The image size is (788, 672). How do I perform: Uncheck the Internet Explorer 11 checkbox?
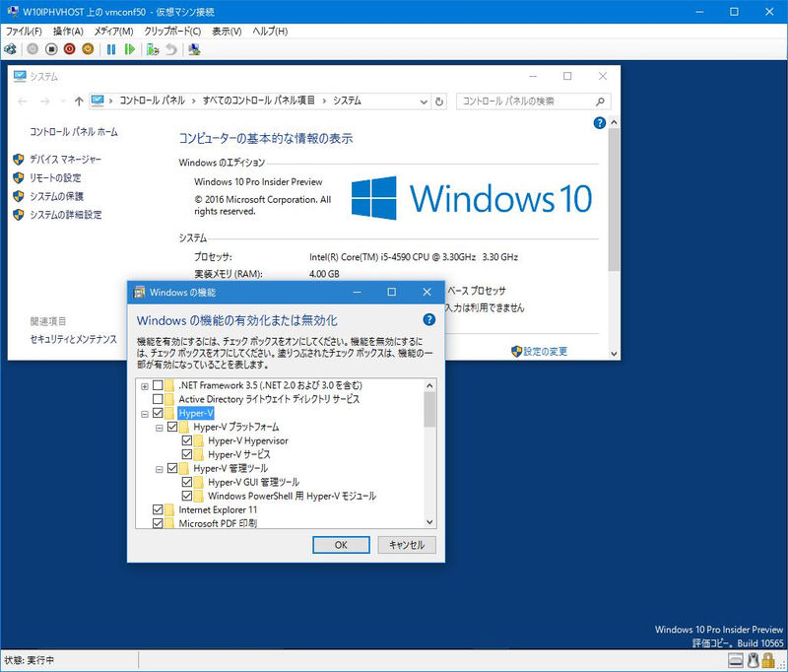click(158, 509)
